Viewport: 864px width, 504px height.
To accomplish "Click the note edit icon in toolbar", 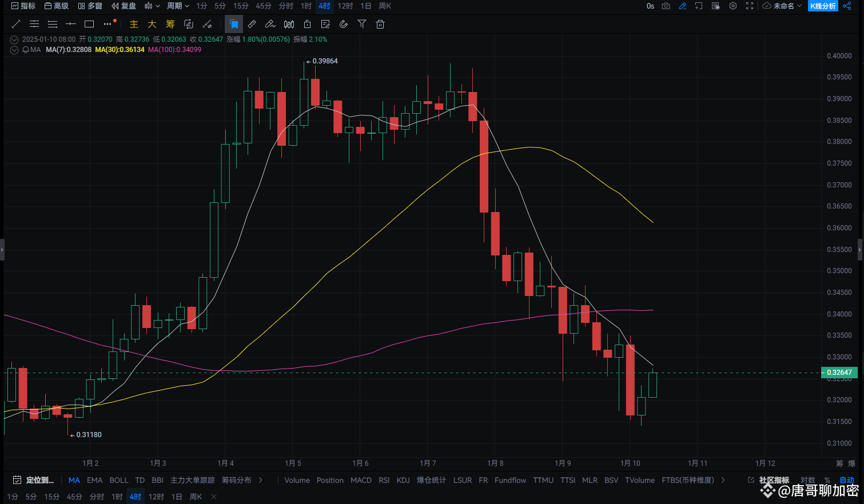I will (325, 24).
